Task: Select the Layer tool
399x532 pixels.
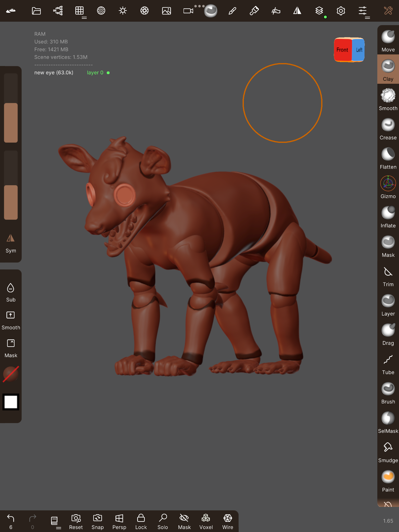Action: click(x=388, y=305)
